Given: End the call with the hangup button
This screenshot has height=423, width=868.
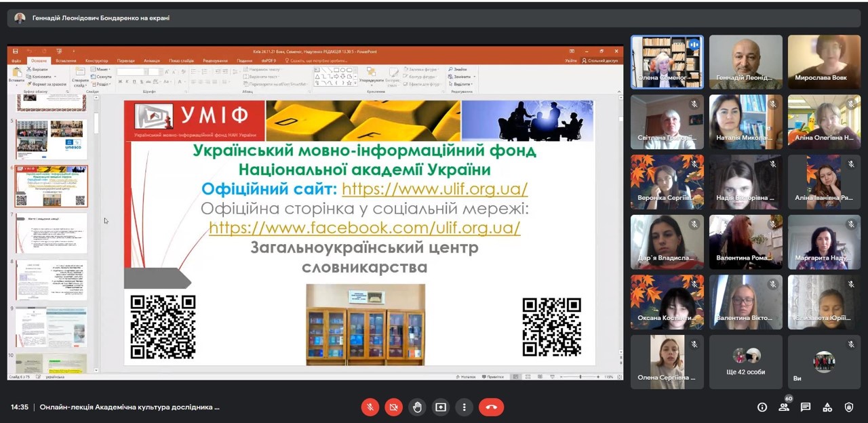Looking at the screenshot, I should pyautogui.click(x=492, y=407).
